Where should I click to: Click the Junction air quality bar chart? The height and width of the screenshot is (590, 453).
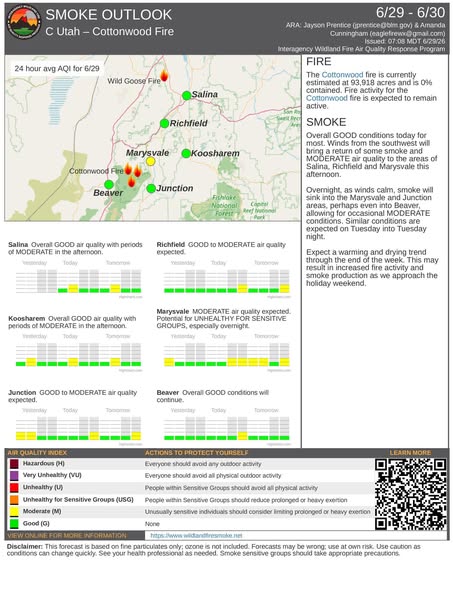pos(79,427)
